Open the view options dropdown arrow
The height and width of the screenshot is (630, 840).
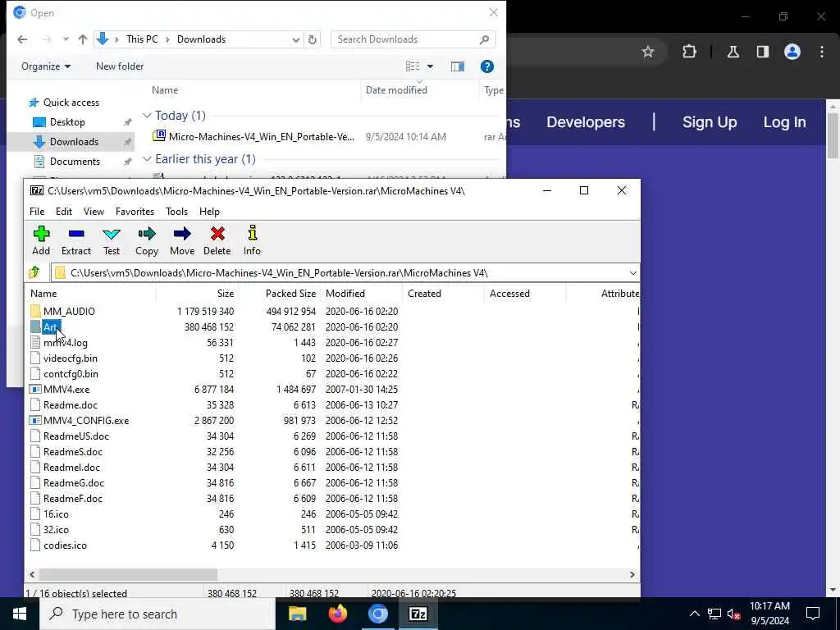tap(430, 66)
